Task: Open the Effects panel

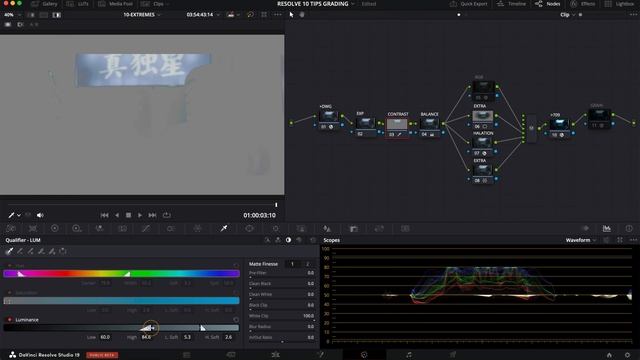Action: click(583, 4)
